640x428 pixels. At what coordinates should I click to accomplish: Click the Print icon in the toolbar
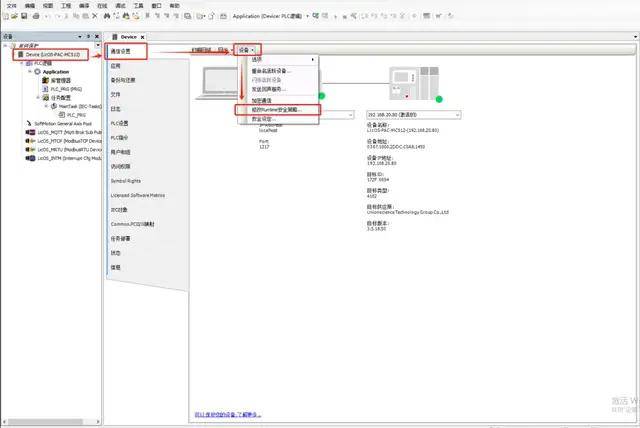click(37, 17)
